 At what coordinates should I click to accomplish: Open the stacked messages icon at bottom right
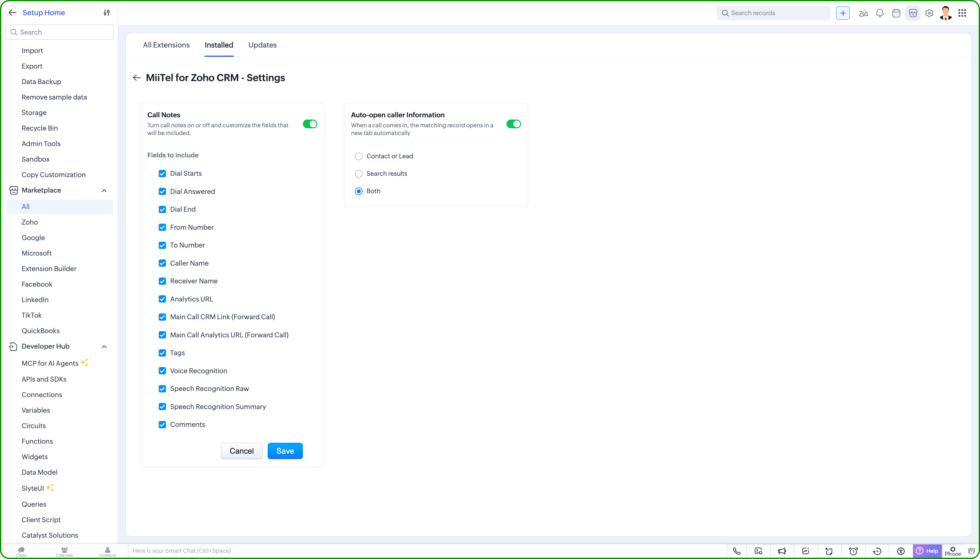pos(971,551)
